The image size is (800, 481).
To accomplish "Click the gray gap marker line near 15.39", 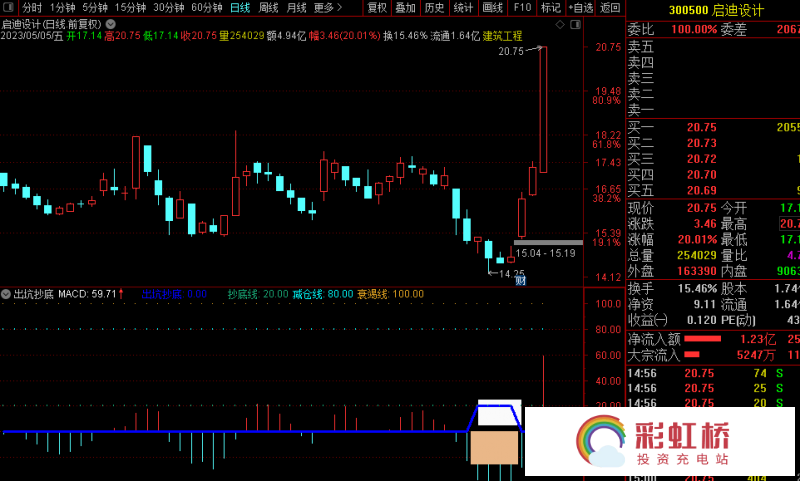I will pyautogui.click(x=548, y=242).
